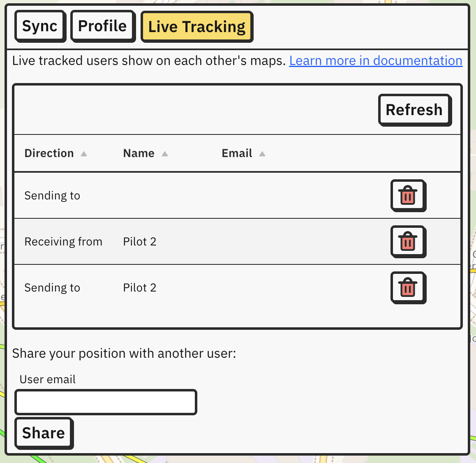The height and width of the screenshot is (463, 476).
Task: Select the Receiving from table row
Action: click(x=238, y=242)
